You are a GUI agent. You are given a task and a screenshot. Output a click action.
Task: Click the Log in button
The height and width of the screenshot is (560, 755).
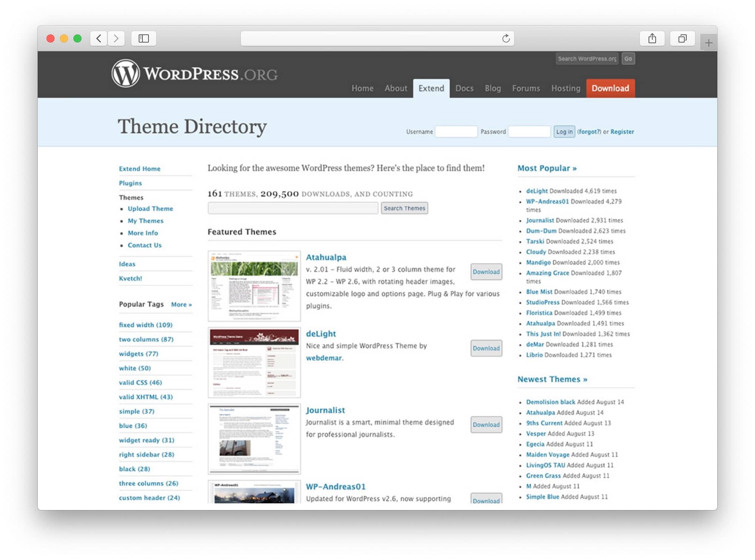(564, 132)
